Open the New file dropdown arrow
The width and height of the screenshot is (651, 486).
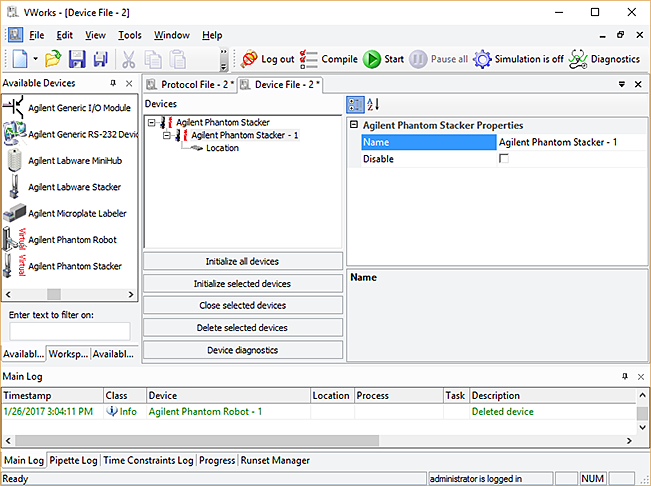click(36, 60)
